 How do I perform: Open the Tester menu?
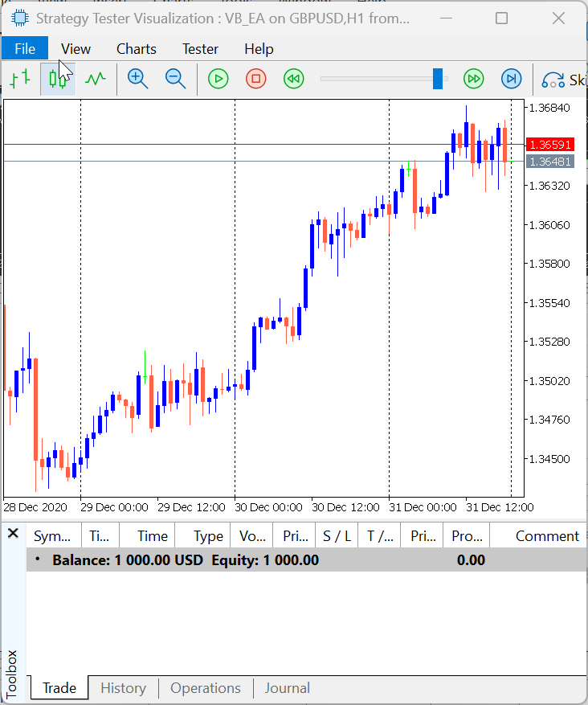click(200, 48)
